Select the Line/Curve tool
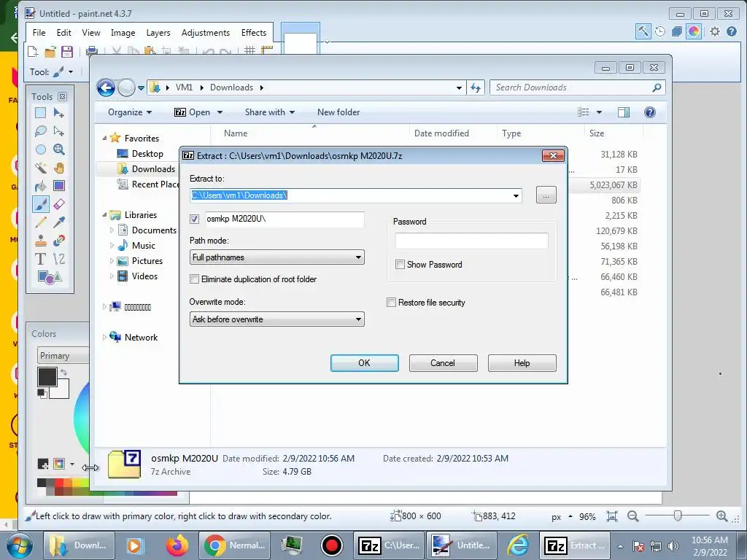The width and height of the screenshot is (747, 560). 59,259
